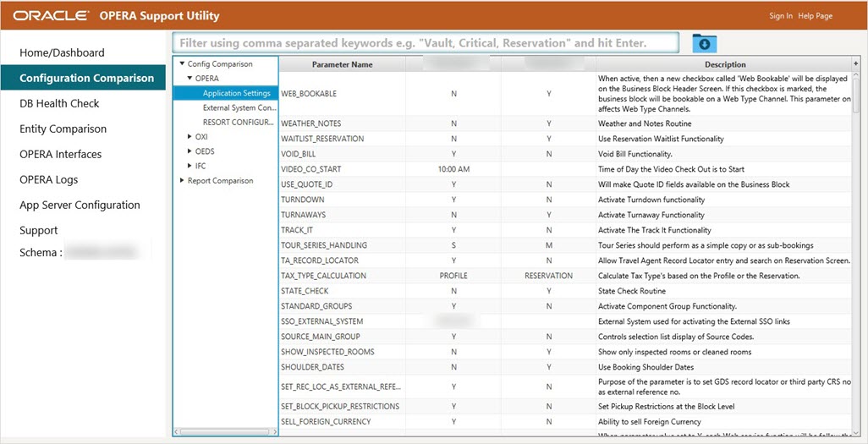868x444 pixels.
Task: Click the Sign In link
Action: coord(781,15)
